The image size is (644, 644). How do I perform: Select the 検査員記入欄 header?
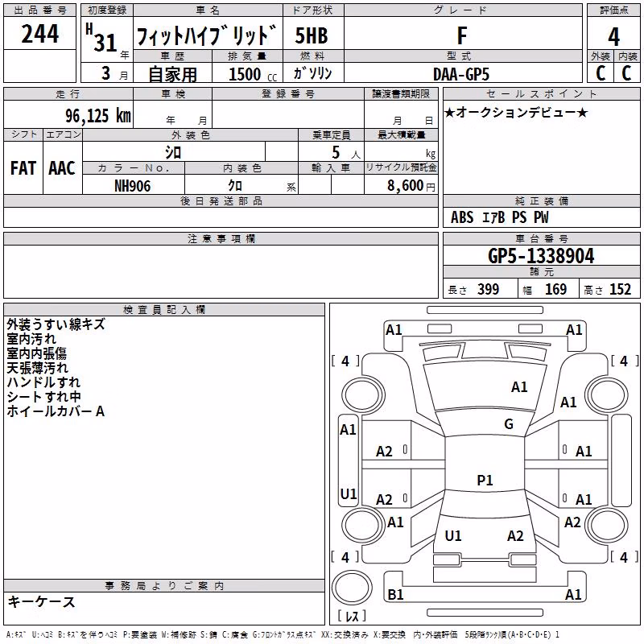click(x=164, y=310)
